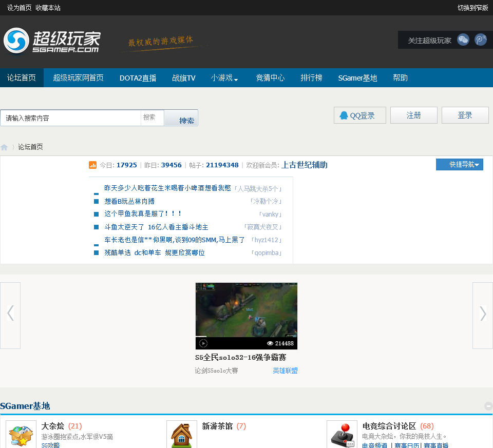Open thread 昨天多少人吃着花生米
The height and width of the screenshot is (448, 493).
[x=167, y=188]
